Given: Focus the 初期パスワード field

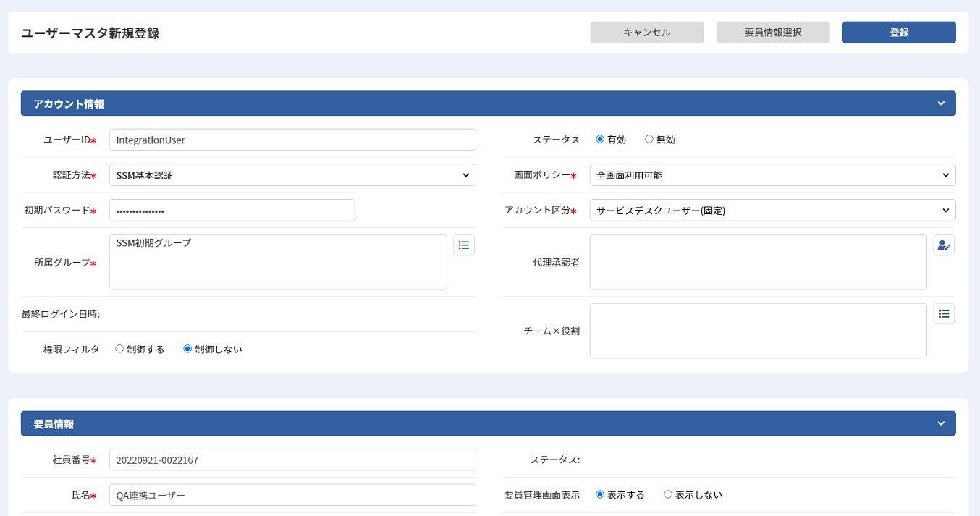Looking at the screenshot, I should coord(232,211).
